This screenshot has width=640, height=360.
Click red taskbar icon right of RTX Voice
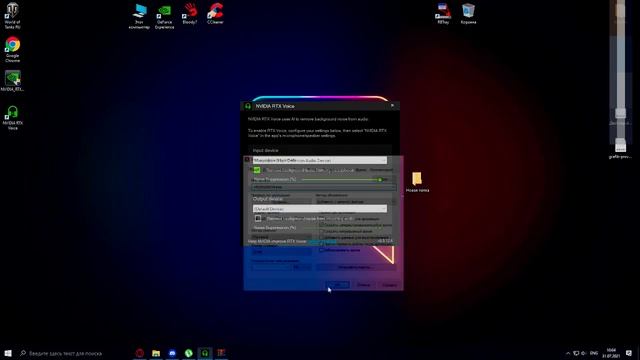(x=221, y=353)
